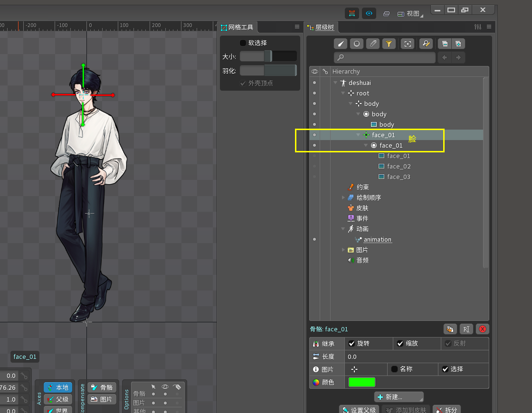Open the green bone color swatch

361,382
